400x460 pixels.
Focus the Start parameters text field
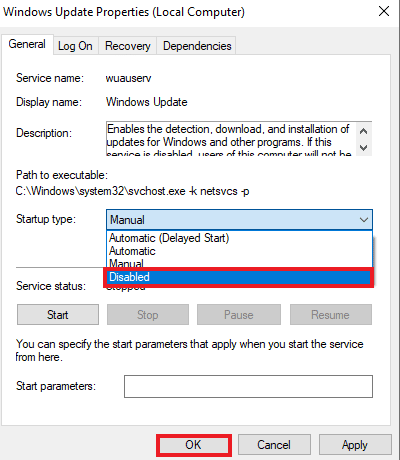click(x=248, y=386)
